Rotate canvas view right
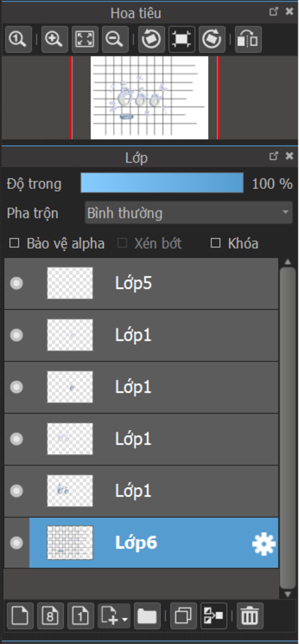 212,39
